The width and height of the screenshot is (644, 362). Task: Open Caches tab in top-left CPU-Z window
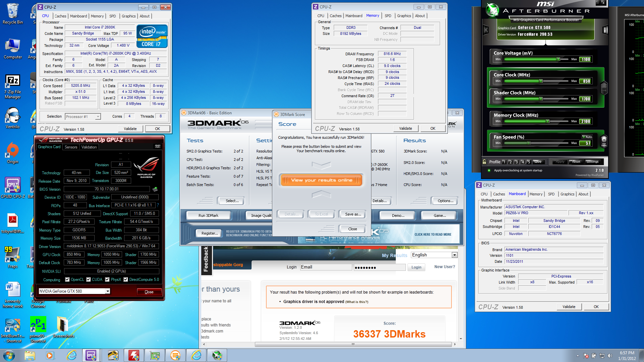coord(60,16)
